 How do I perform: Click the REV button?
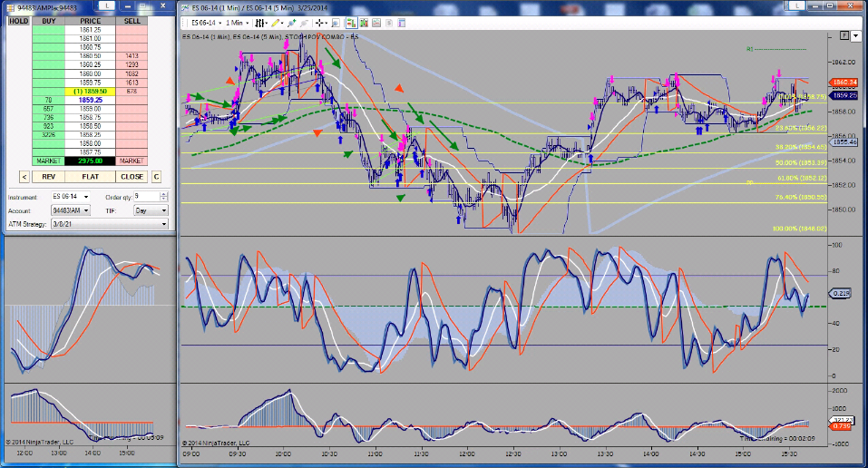tap(49, 177)
